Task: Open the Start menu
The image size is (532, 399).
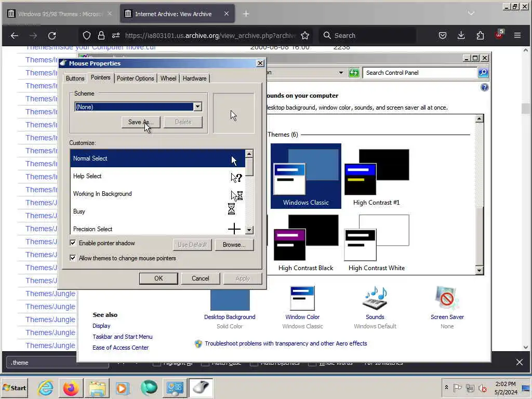Action: (x=14, y=388)
